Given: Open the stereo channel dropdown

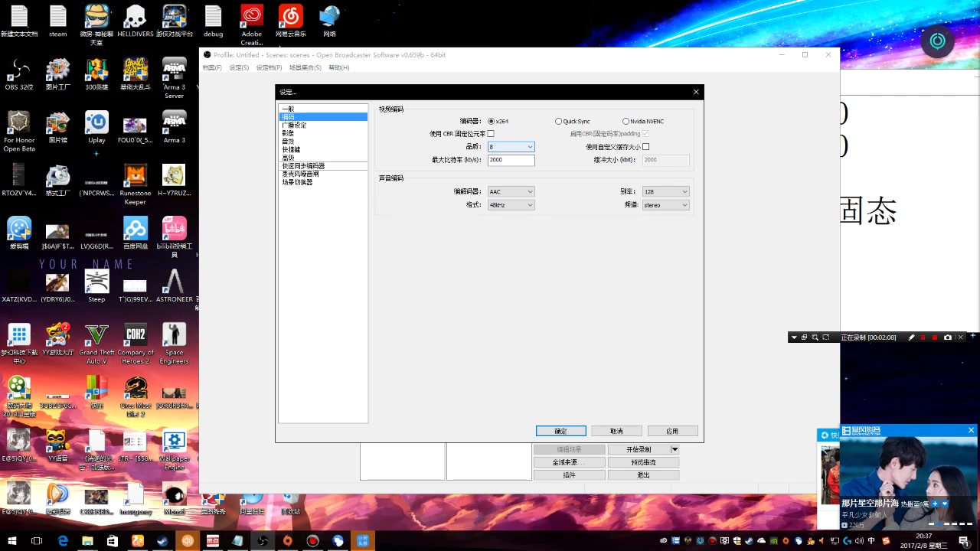Looking at the screenshot, I should pyautogui.click(x=665, y=205).
